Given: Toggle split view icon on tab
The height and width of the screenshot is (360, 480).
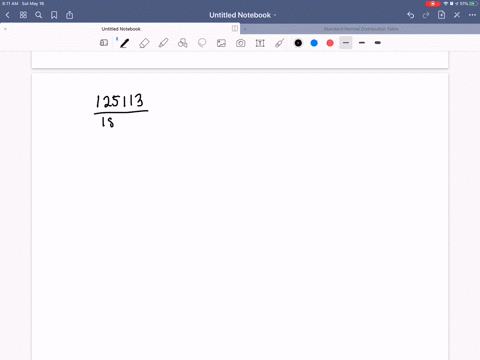Looking at the screenshot, I should coord(235,29).
